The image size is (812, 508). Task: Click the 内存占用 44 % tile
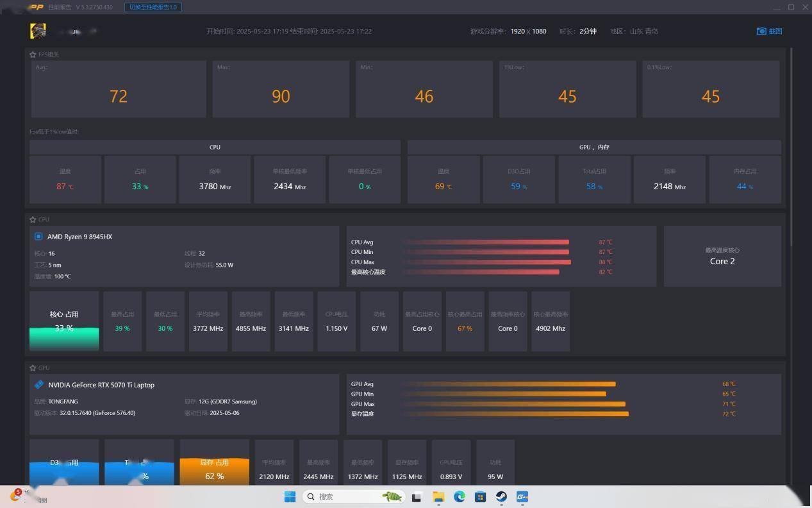tap(745, 180)
